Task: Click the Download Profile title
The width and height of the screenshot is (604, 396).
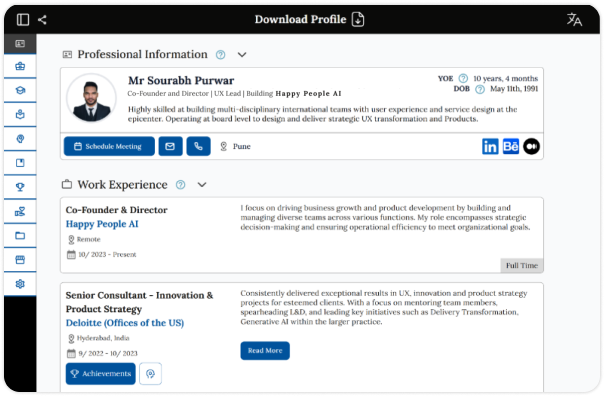Action: click(300, 19)
